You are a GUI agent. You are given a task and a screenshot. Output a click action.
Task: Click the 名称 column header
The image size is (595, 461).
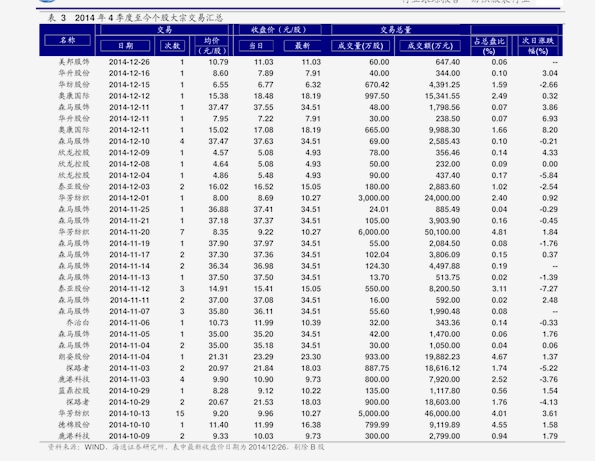(67, 40)
